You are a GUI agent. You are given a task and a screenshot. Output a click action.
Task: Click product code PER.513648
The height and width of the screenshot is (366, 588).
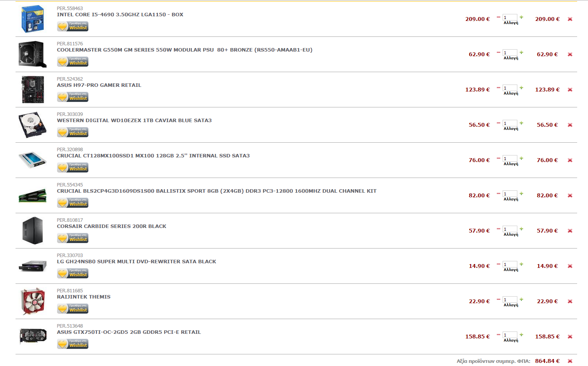point(70,326)
